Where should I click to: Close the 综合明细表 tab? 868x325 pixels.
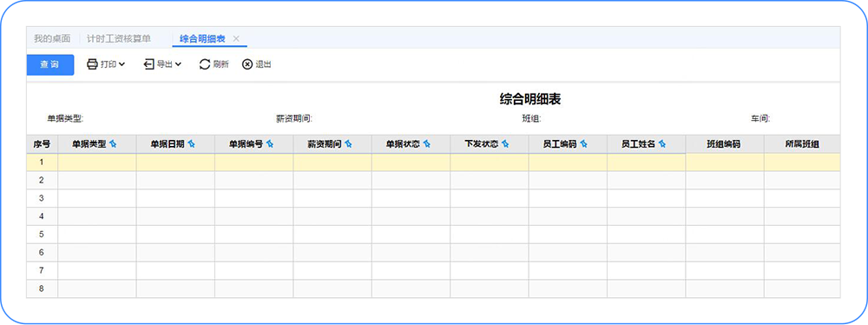tap(236, 39)
